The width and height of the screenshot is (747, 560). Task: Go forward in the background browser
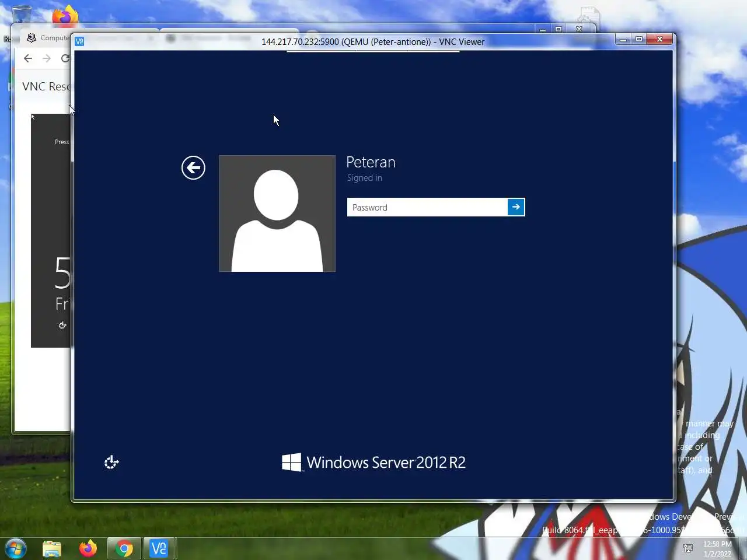click(x=47, y=58)
